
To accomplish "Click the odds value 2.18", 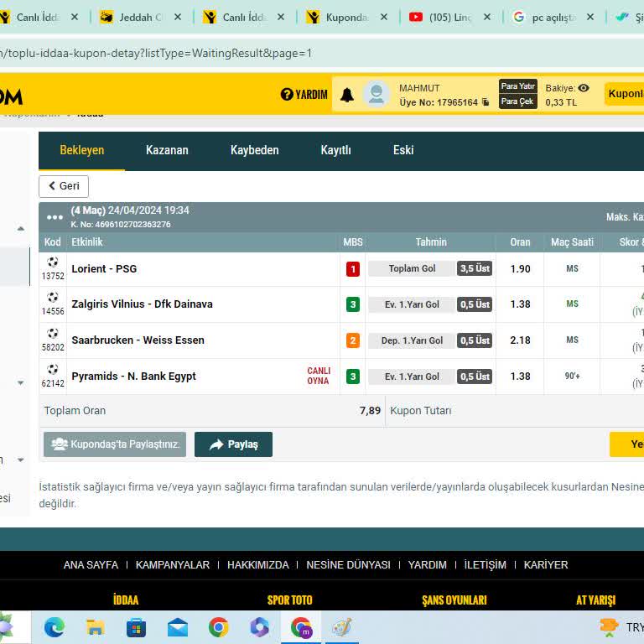I will 520,340.
